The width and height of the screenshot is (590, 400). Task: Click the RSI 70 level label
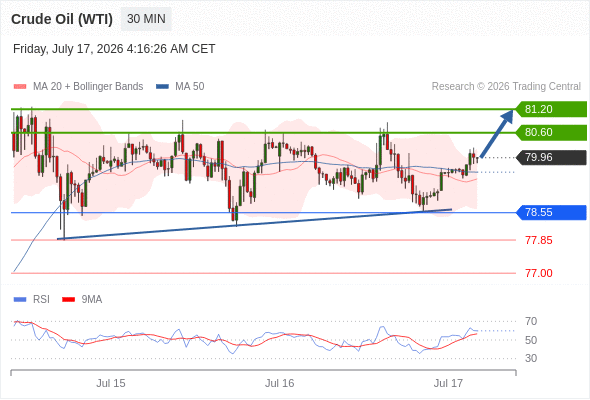click(531, 321)
